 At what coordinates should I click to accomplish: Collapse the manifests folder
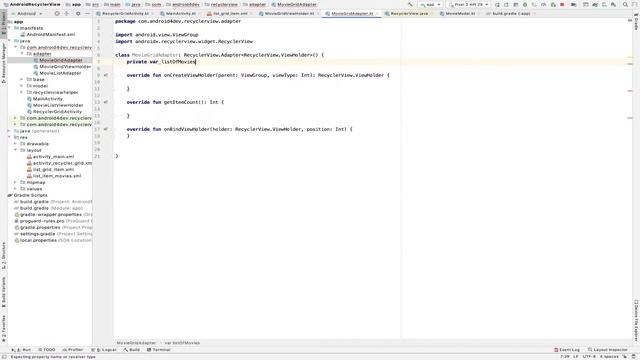pos(9,28)
